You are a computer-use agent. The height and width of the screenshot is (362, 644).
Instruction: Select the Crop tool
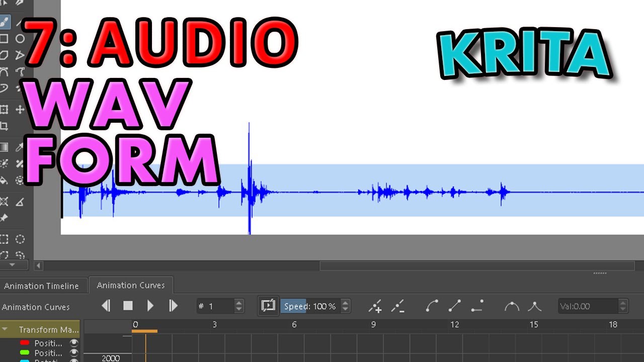4,126
